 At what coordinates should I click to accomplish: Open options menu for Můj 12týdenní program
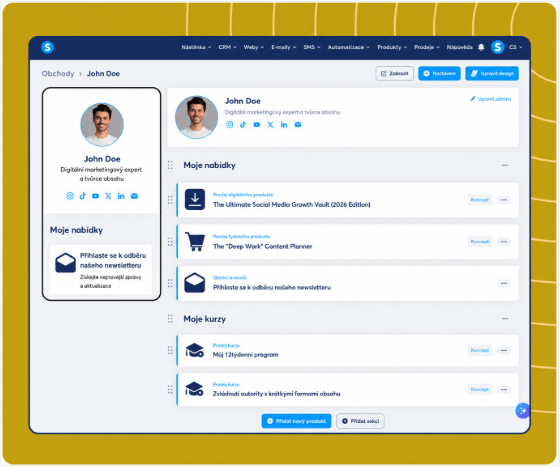point(504,351)
